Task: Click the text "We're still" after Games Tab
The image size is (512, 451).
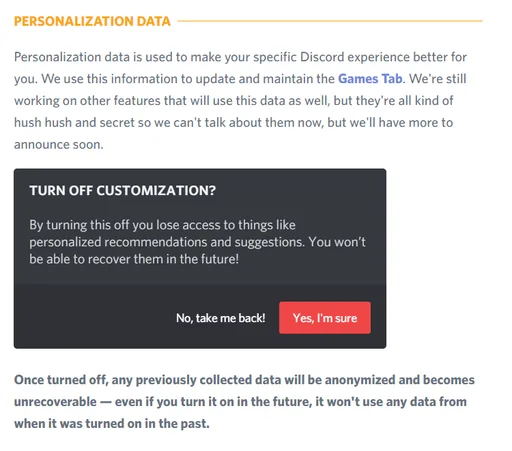Action: click(438, 79)
